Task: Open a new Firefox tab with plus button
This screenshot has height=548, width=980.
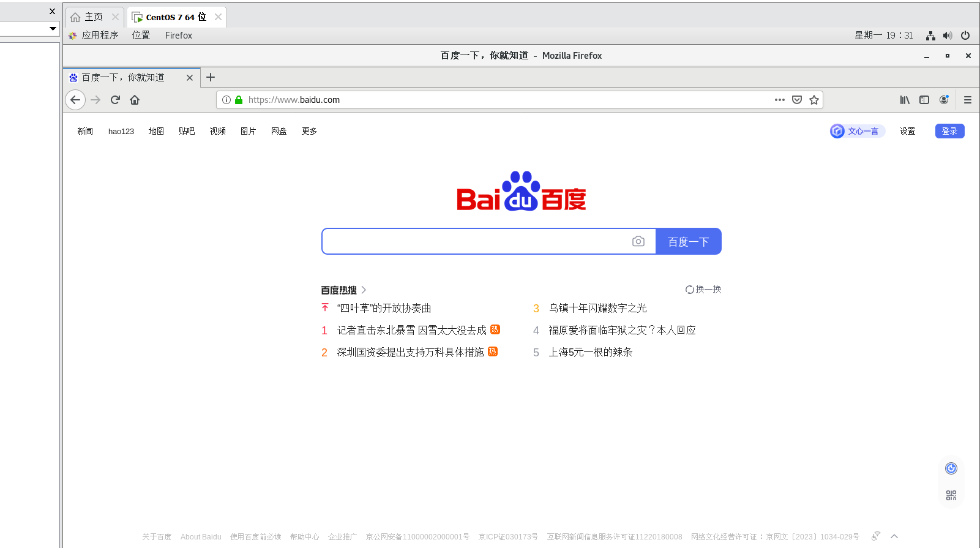Action: coord(211,77)
